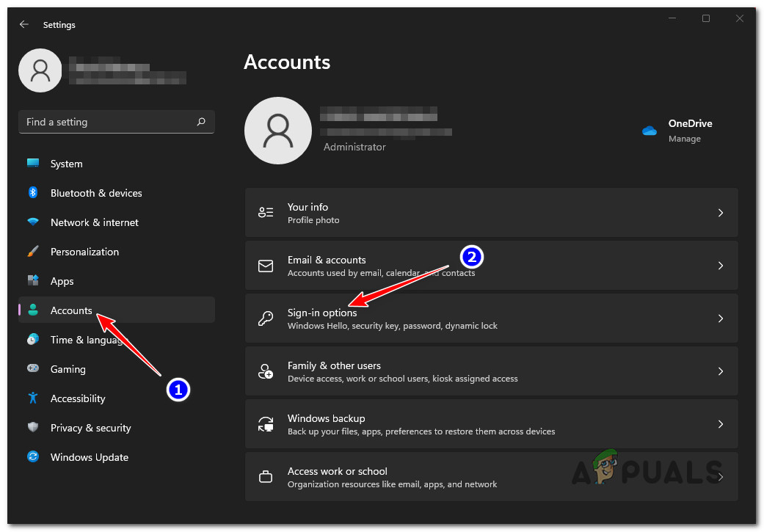The width and height of the screenshot is (764, 532).
Task: Expand Your info chevron
Action: point(721,212)
